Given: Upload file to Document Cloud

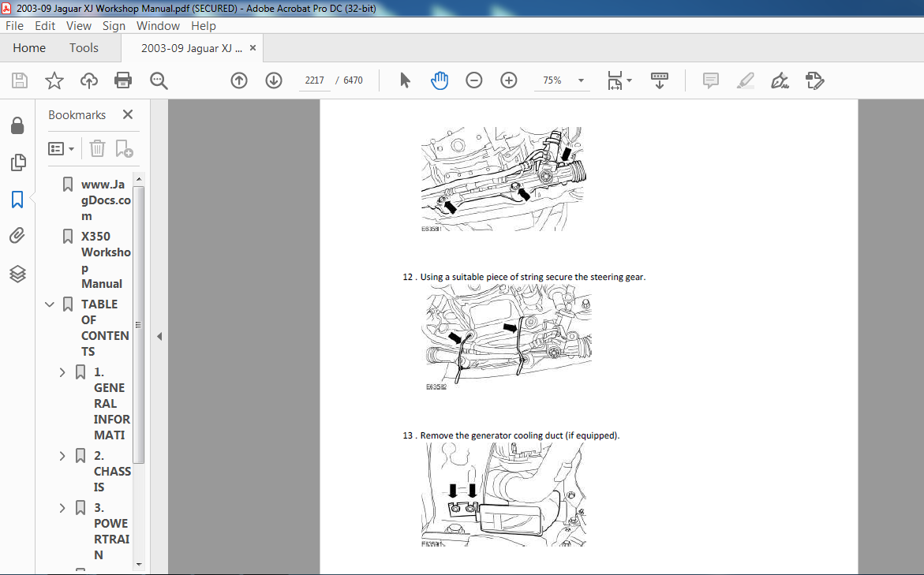Looking at the screenshot, I should pyautogui.click(x=89, y=80).
